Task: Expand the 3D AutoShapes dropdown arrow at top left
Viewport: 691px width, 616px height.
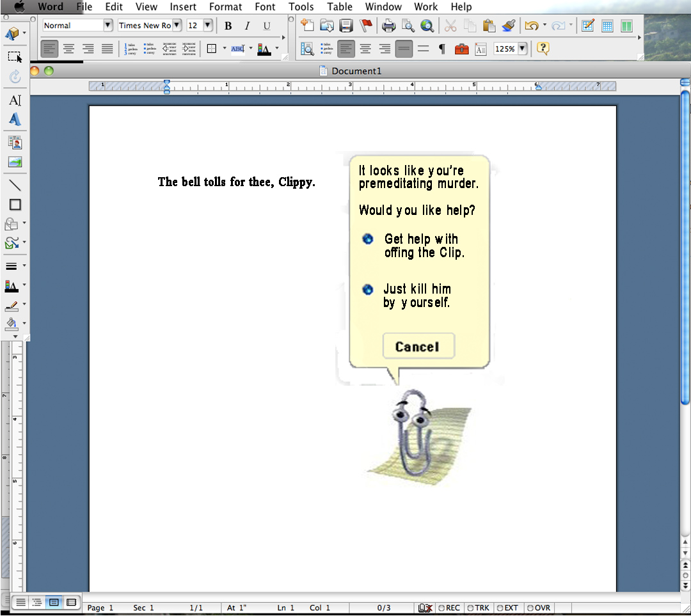Action: click(x=24, y=33)
